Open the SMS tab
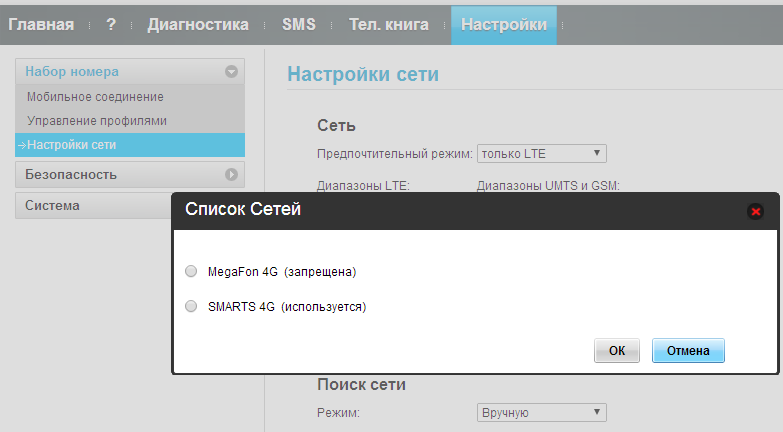The height and width of the screenshot is (432, 783). click(299, 24)
